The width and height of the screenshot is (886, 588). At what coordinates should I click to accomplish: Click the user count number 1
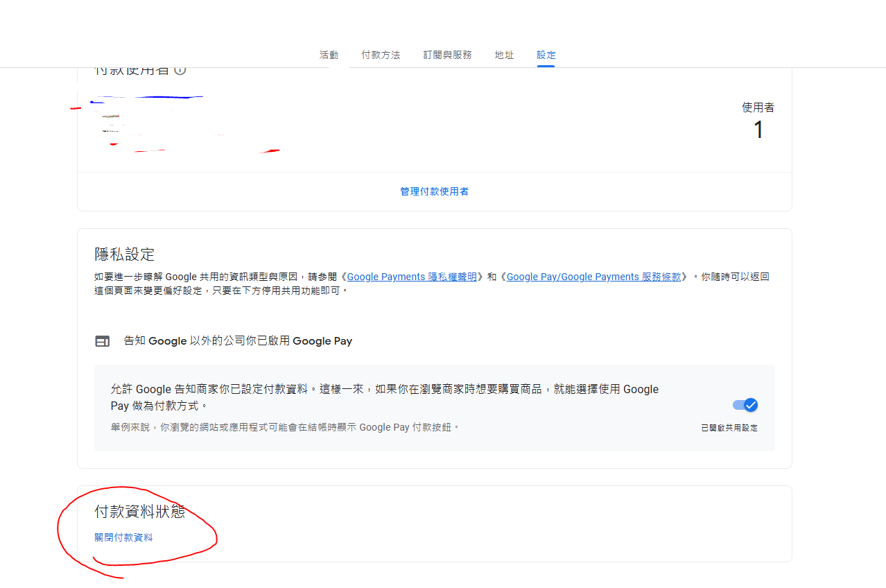(758, 130)
